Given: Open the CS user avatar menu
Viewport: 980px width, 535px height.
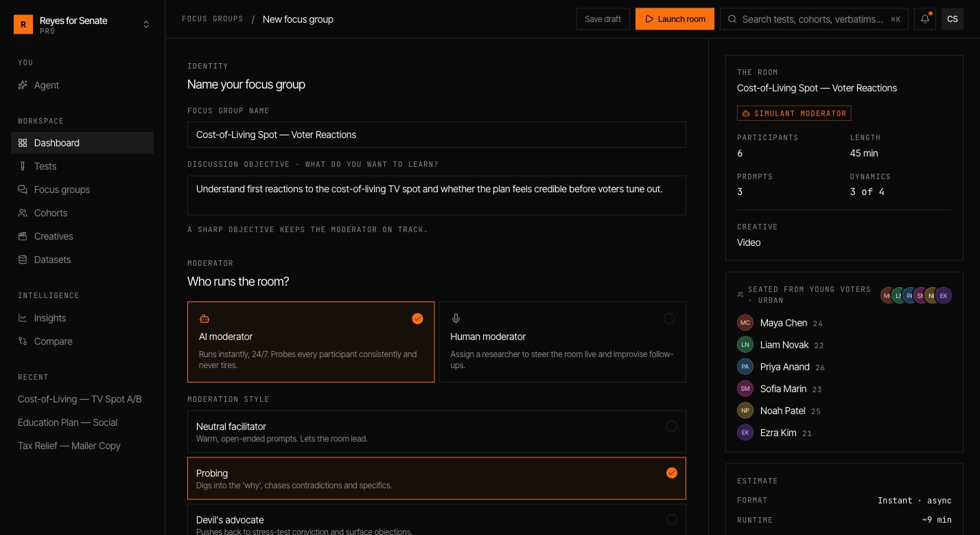Looking at the screenshot, I should 953,19.
